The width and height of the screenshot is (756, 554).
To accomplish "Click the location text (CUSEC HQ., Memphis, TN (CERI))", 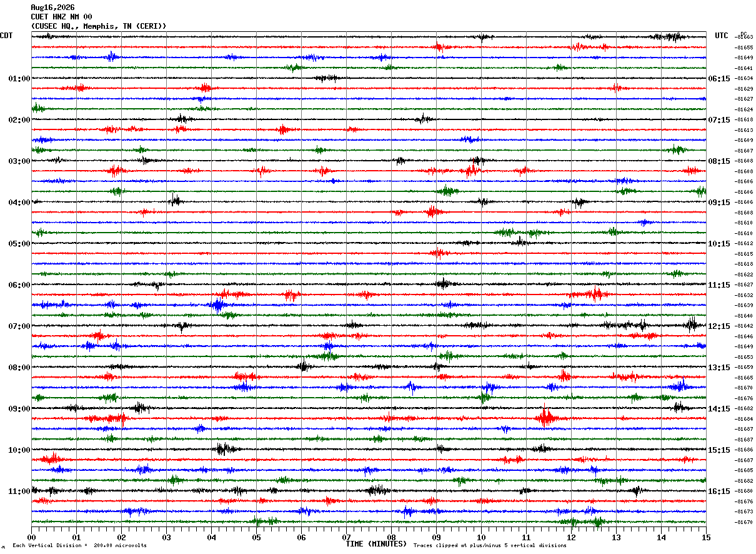I will [99, 26].
